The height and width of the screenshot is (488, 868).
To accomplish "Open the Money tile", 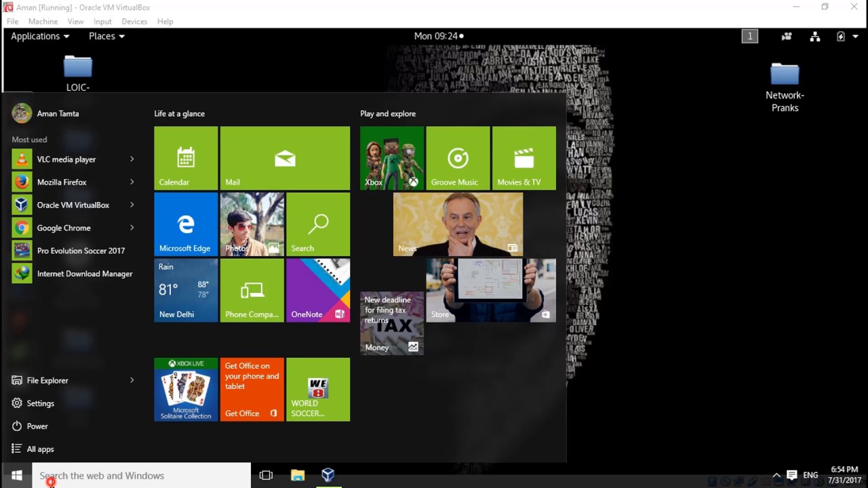I will (x=392, y=323).
